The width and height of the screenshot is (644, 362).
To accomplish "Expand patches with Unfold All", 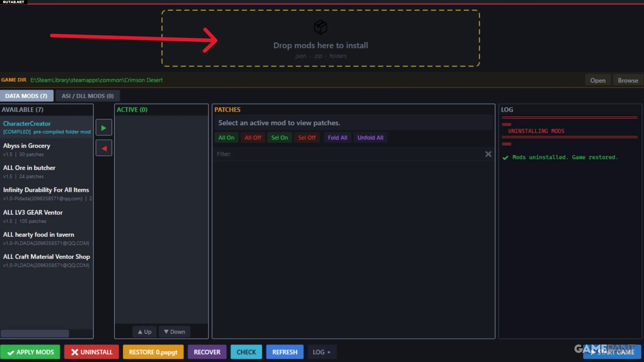I will pos(370,138).
